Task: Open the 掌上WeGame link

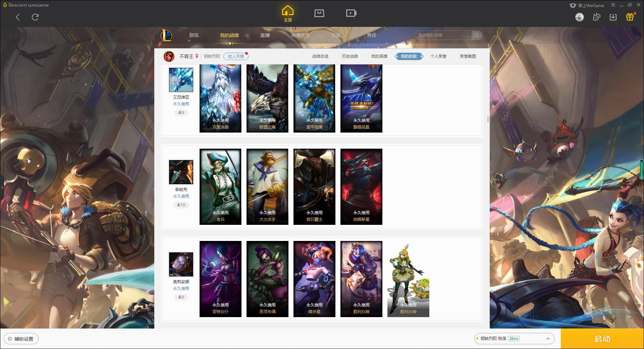Action: click(587, 5)
